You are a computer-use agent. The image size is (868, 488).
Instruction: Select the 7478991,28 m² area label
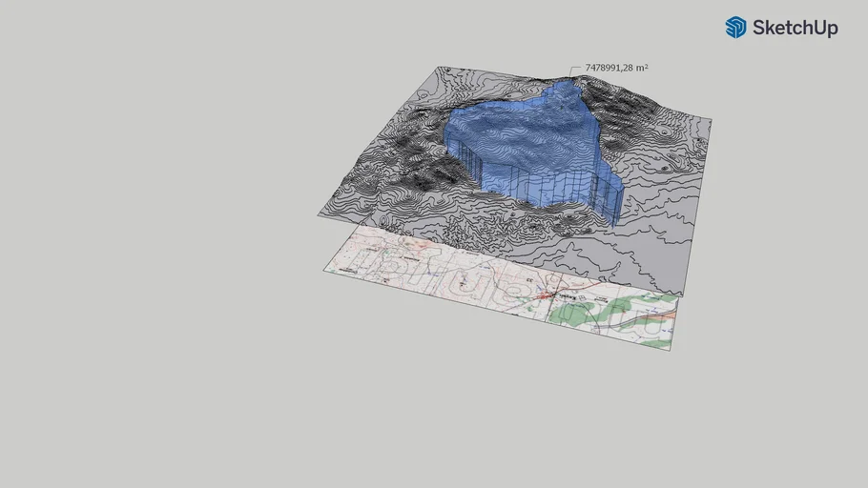click(610, 68)
